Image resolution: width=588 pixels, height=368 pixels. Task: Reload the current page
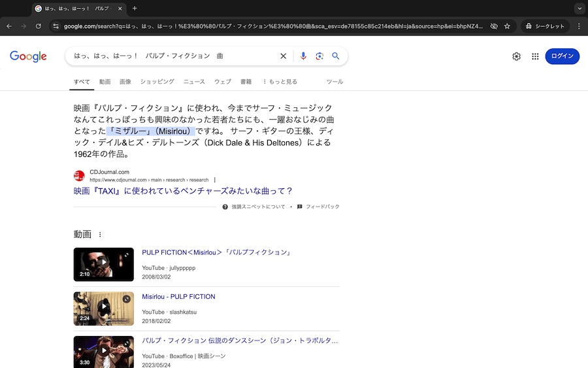(x=39, y=26)
